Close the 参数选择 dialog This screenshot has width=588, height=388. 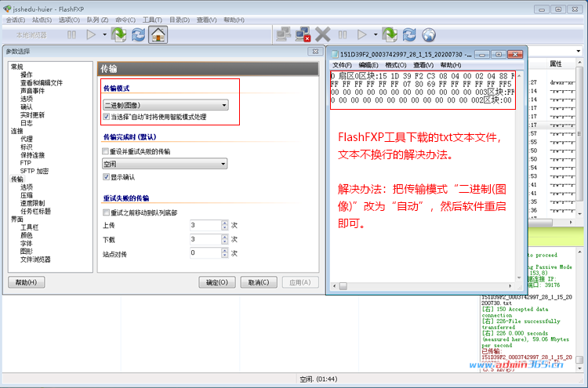(x=315, y=52)
